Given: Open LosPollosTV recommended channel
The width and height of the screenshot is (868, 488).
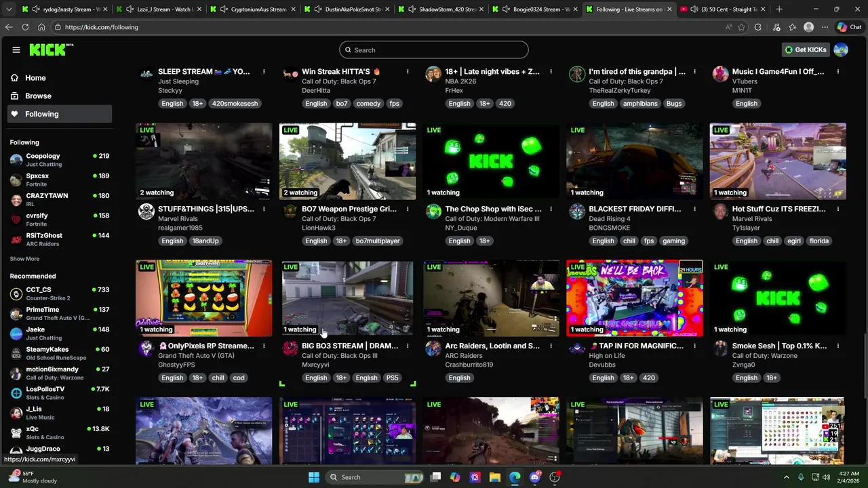Looking at the screenshot, I should point(60,393).
